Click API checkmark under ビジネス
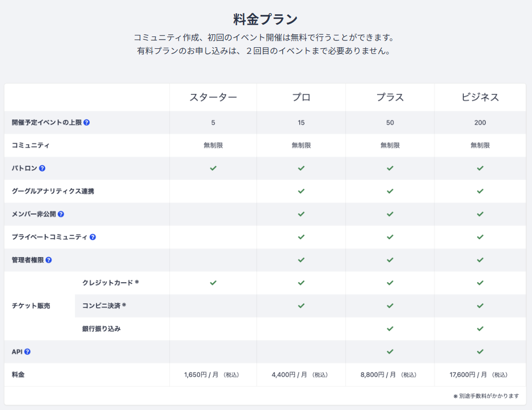Screen dimensions: 532x410 [x=480, y=352]
